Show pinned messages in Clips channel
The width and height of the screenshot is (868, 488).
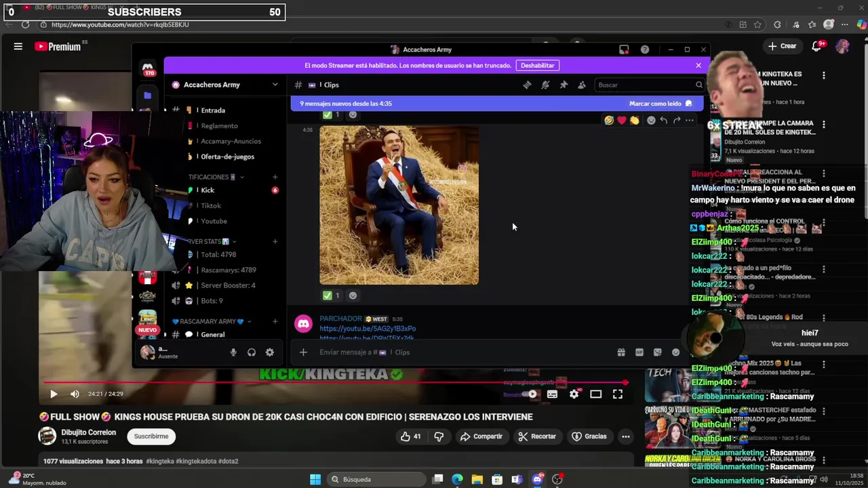coord(564,85)
